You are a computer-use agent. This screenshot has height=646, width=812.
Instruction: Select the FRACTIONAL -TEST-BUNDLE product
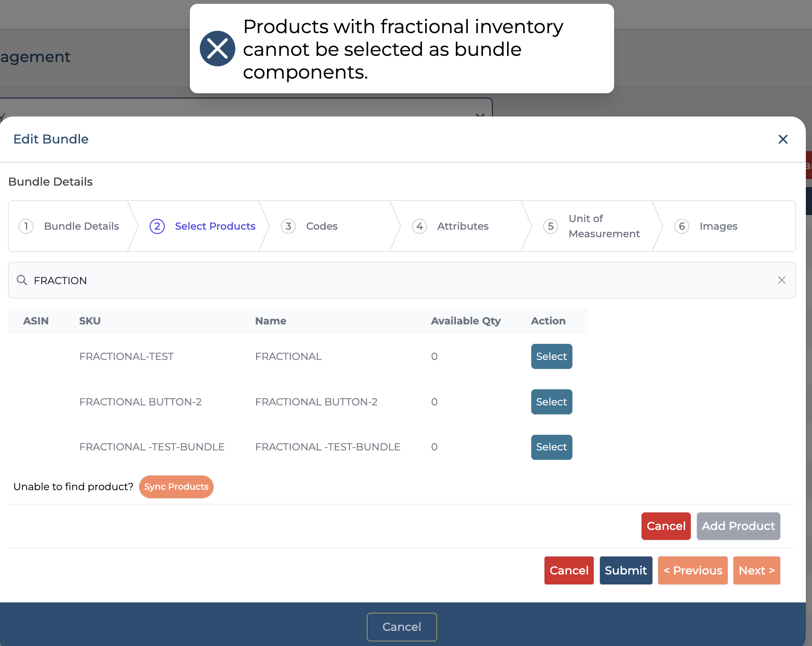coord(551,447)
